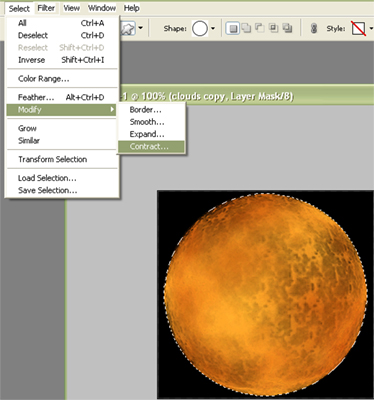Viewport: 374px width, 400px height.
Task: Expand the Modify submenu entry
Action: pos(62,109)
